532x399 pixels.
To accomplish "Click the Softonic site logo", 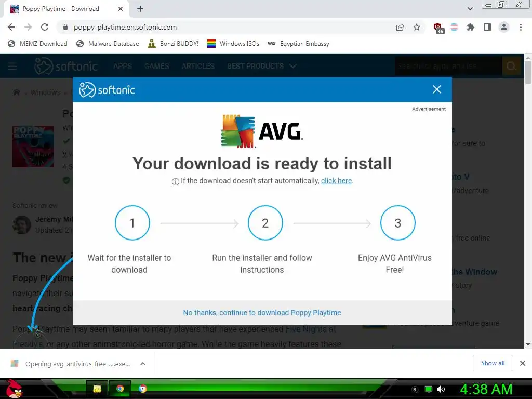I will (66, 66).
